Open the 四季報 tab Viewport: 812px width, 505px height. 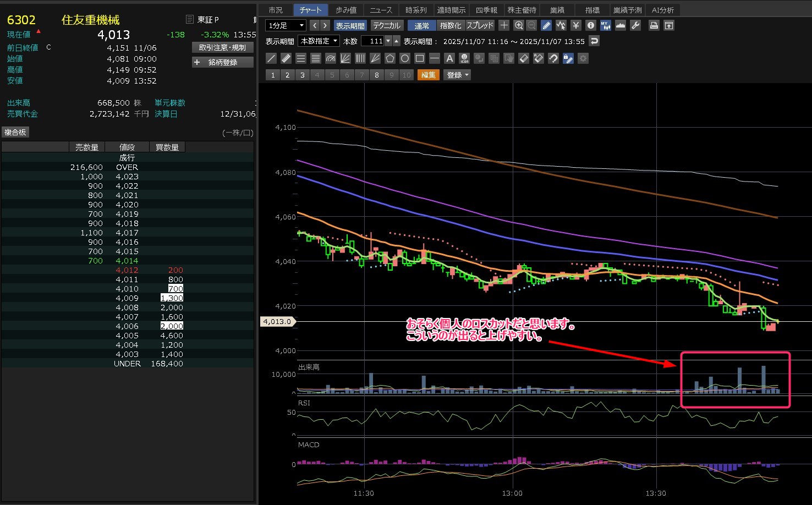coord(486,10)
